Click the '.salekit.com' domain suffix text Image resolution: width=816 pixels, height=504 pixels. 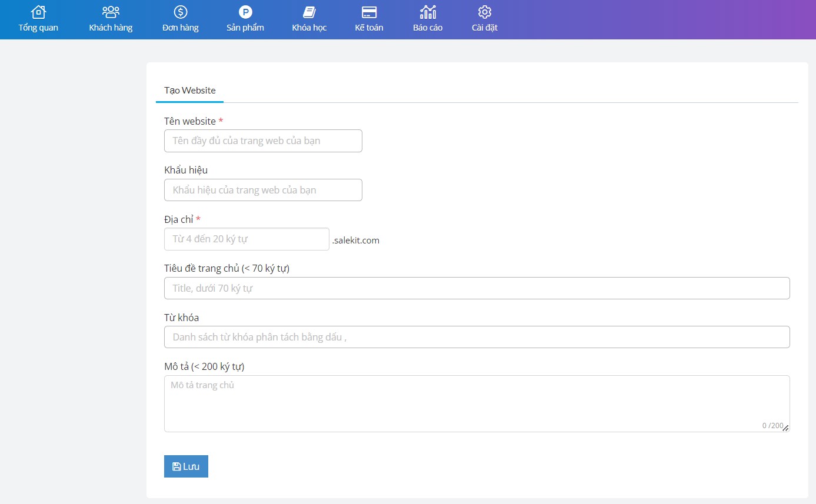[x=356, y=240]
